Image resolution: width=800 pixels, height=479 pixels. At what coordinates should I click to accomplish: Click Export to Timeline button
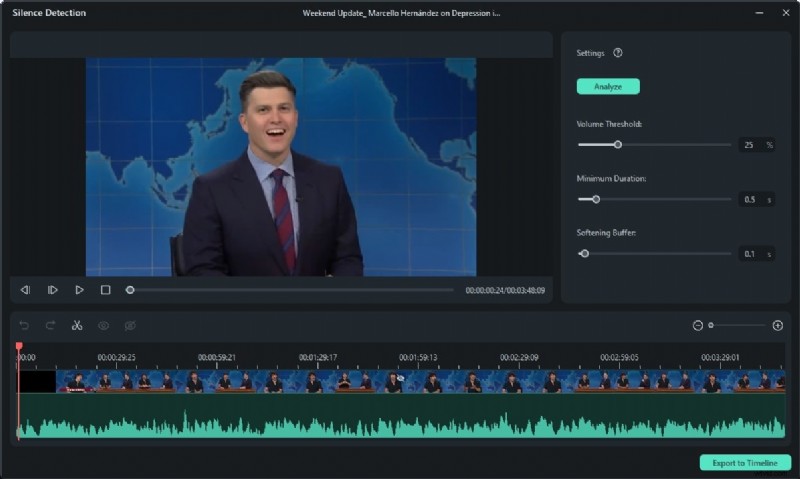[745, 463]
